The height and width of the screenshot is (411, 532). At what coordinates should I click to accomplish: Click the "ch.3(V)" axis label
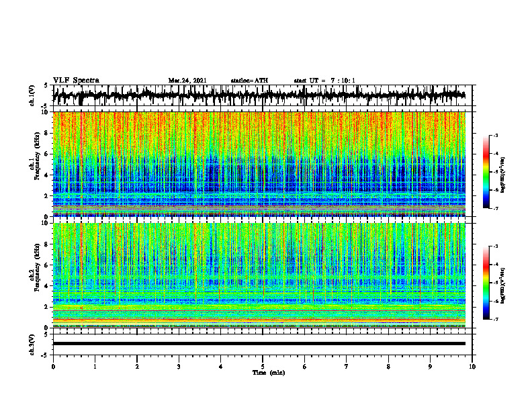point(32,345)
